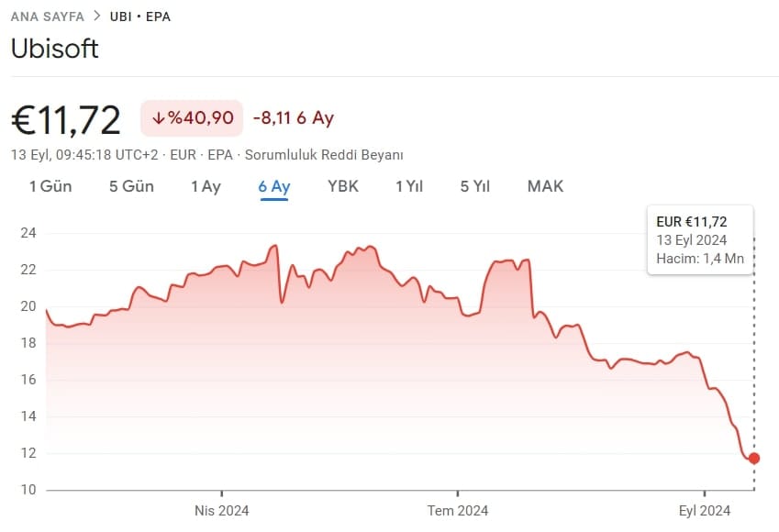Click the Nis 2024 axis label
This screenshot has height=532, width=779.
click(221, 511)
